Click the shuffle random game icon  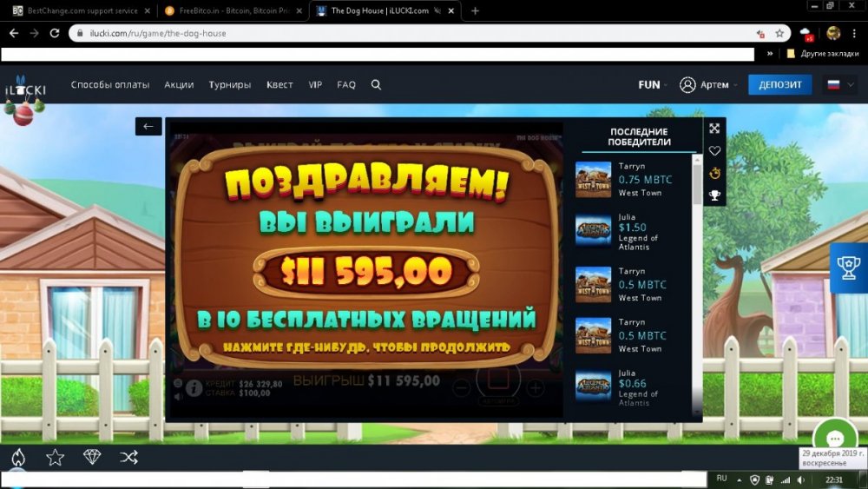(x=129, y=458)
